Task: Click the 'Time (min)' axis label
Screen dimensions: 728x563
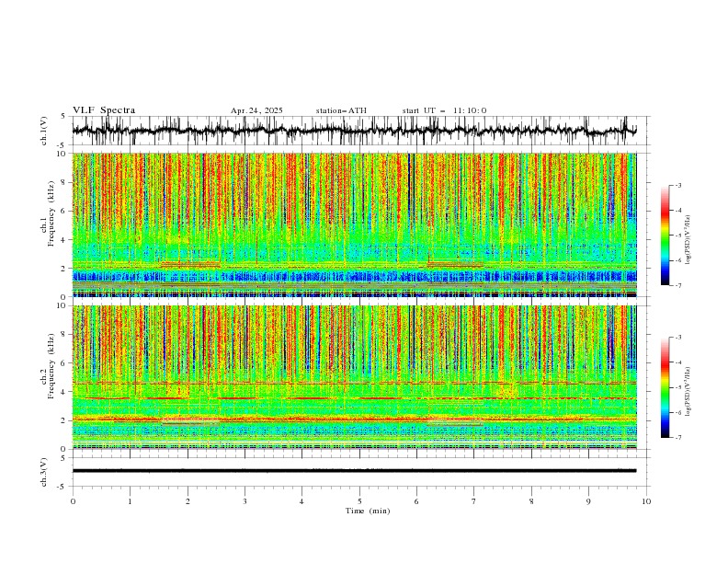Action: (368, 511)
